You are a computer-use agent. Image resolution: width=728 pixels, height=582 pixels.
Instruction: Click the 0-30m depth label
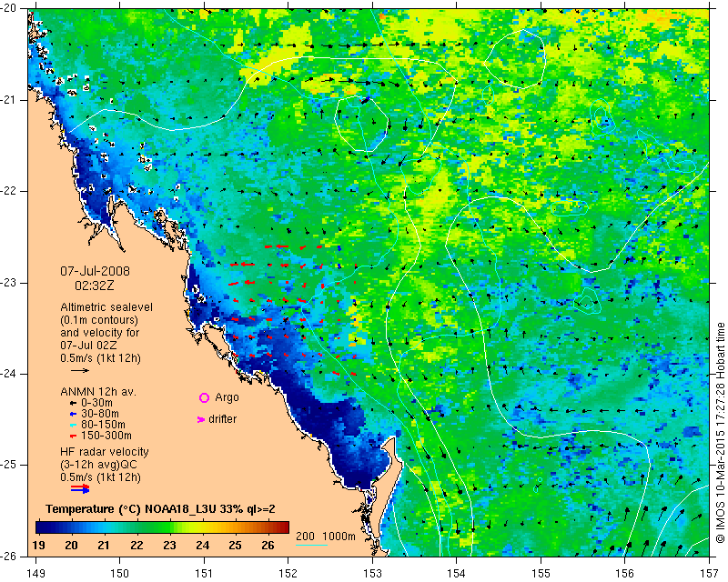96,403
